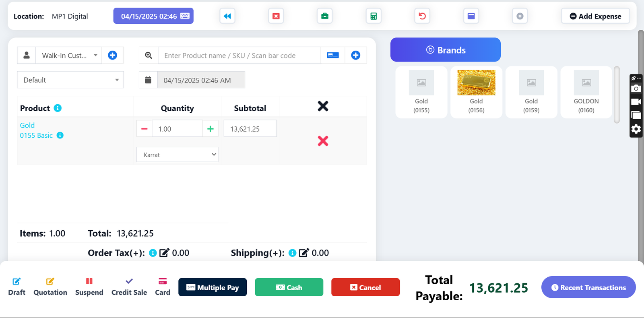Open the calculator icon
The width and height of the screenshot is (644, 318).
[x=374, y=16]
